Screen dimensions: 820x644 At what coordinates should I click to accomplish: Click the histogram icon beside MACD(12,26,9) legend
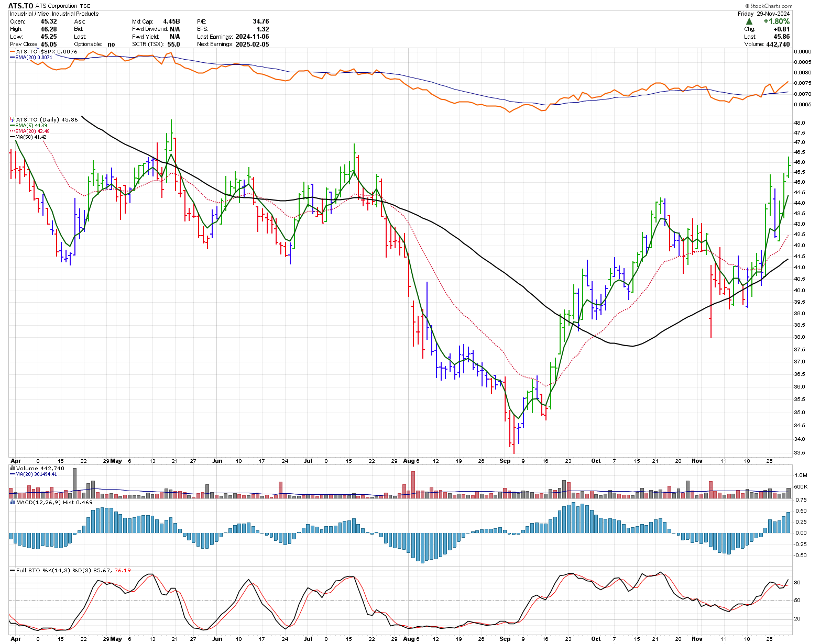[x=12, y=502]
